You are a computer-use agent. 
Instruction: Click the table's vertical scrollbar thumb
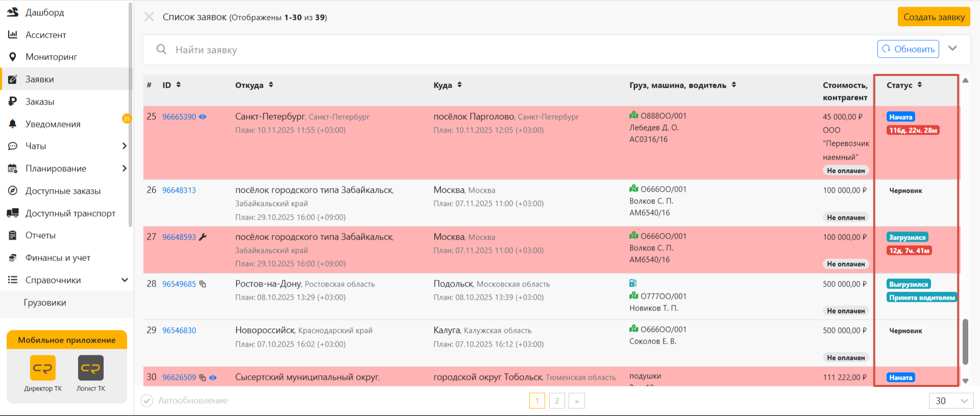tap(965, 342)
